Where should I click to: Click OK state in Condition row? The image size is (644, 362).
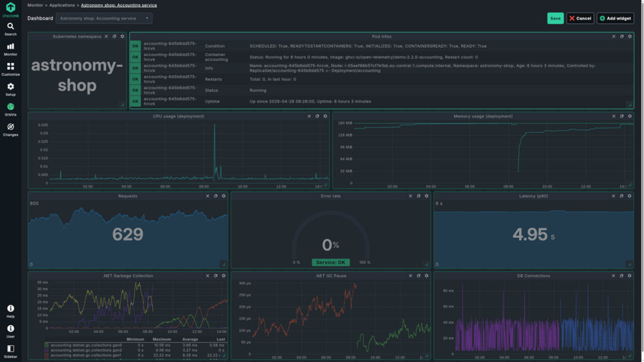tap(135, 46)
